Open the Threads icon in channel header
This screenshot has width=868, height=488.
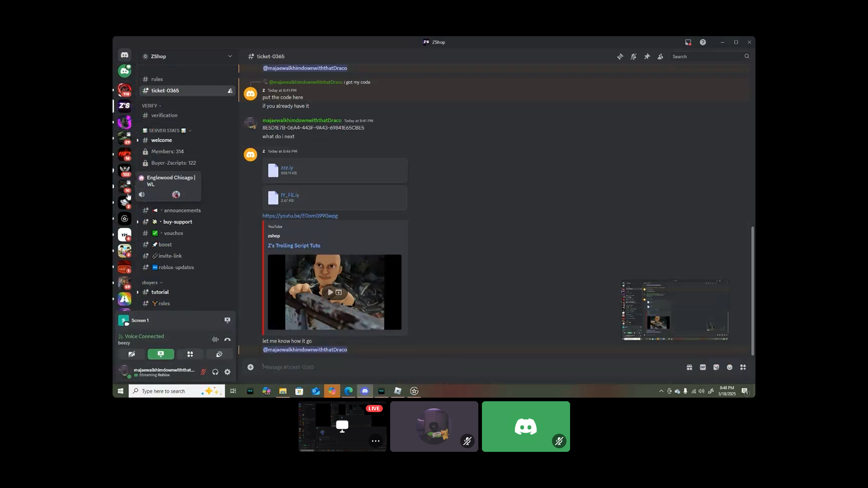point(620,56)
